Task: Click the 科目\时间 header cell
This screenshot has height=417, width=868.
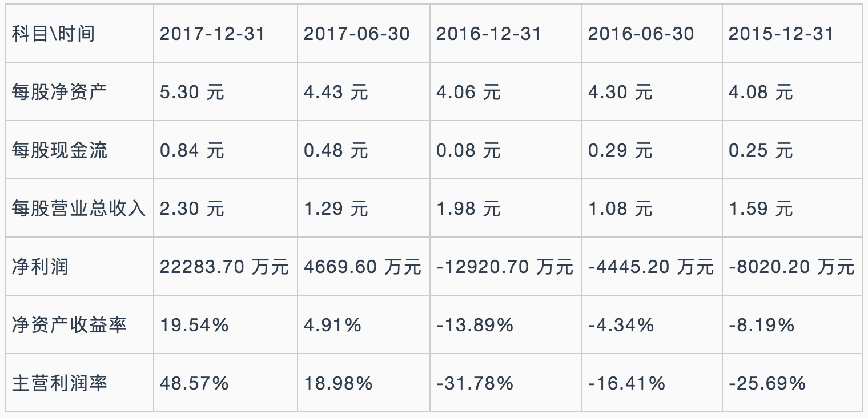Action: [x=53, y=34]
